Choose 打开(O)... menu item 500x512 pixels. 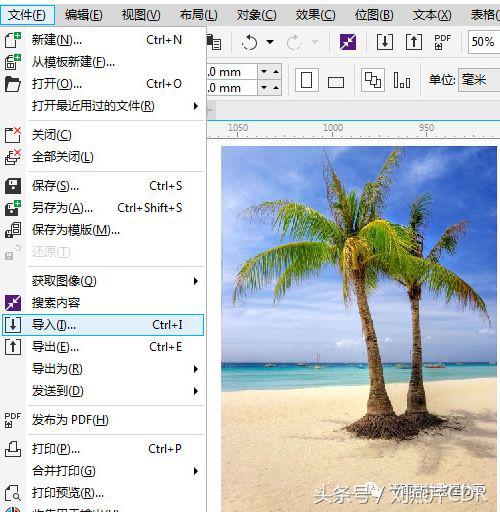(103, 84)
